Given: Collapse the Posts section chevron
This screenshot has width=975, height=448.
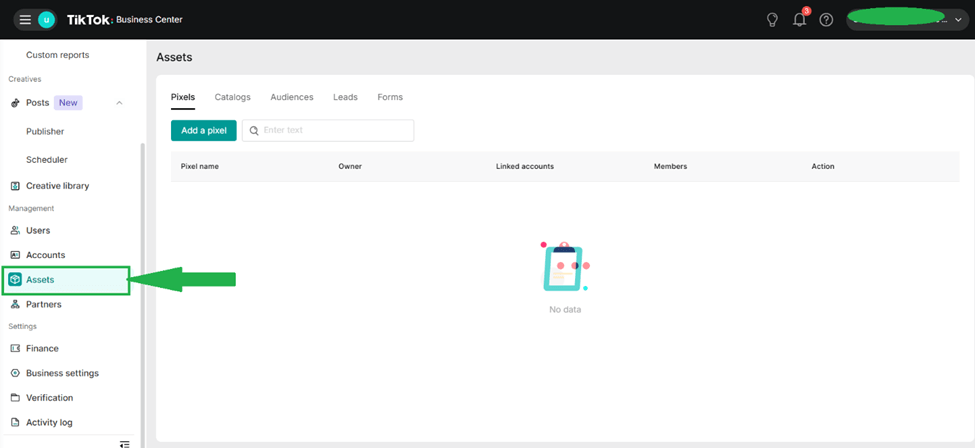Looking at the screenshot, I should 120,103.
